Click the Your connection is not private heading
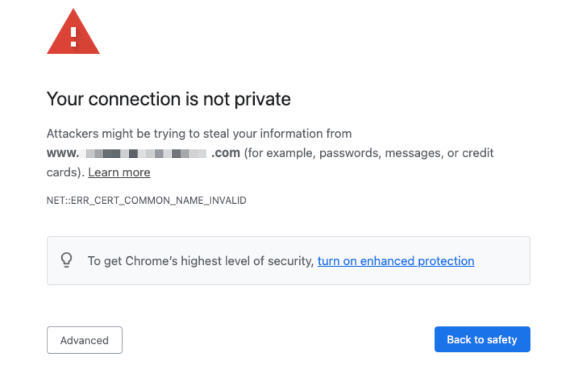 coord(168,99)
